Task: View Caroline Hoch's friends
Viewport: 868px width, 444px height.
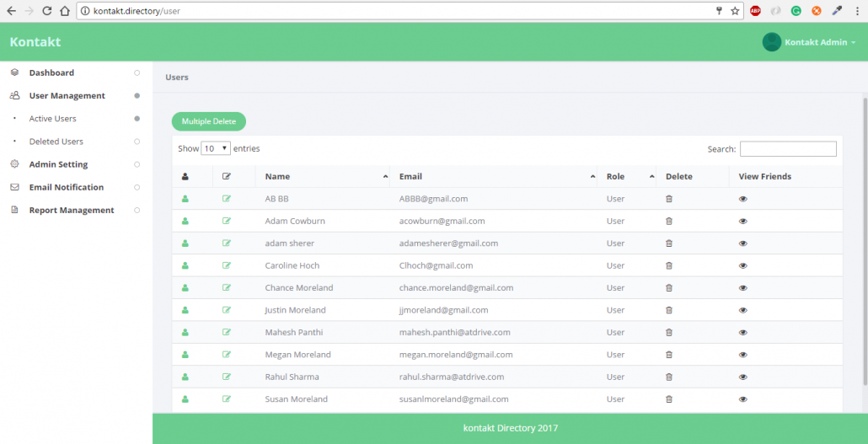Action: coord(743,265)
